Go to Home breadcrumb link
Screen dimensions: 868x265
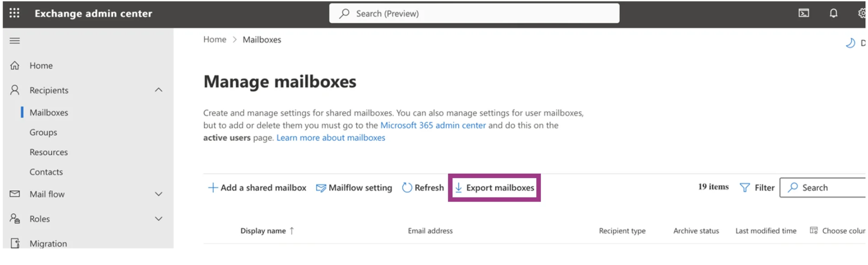click(215, 40)
